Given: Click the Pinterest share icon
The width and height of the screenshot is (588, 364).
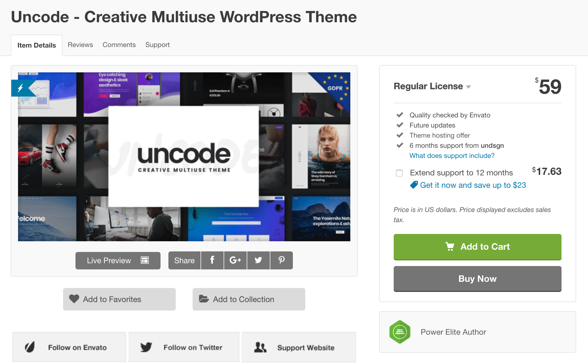Looking at the screenshot, I should coord(281,260).
